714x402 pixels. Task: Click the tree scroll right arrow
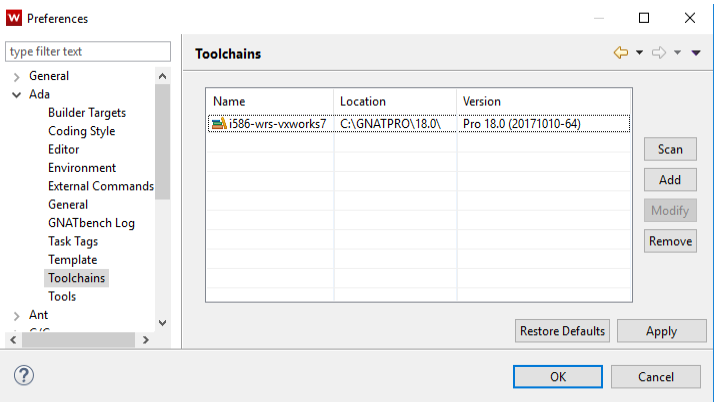(x=146, y=340)
